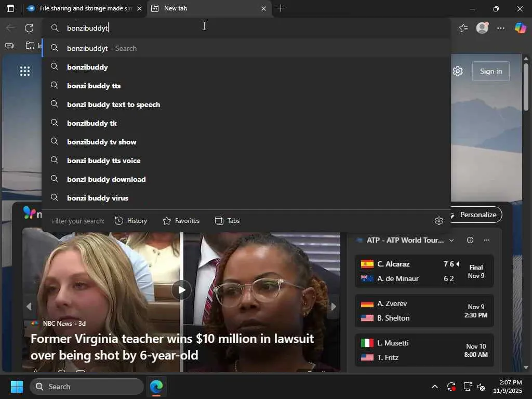532x399 pixels.
Task: Select the 'bonzi buddy download' suggestion
Action: (246, 179)
